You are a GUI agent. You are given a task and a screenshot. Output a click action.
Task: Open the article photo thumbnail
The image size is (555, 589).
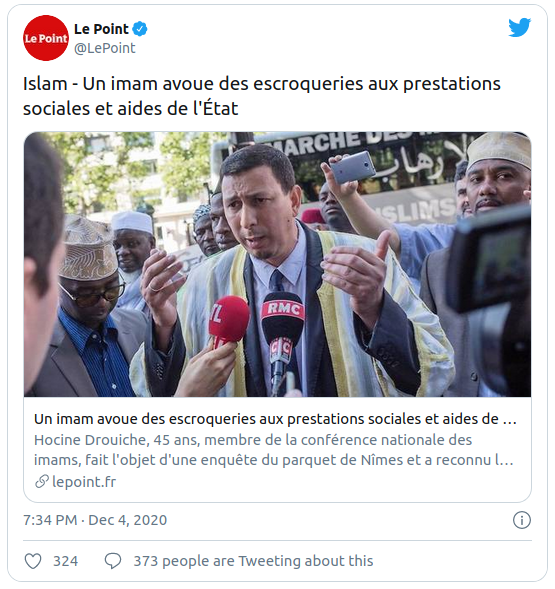(x=277, y=264)
